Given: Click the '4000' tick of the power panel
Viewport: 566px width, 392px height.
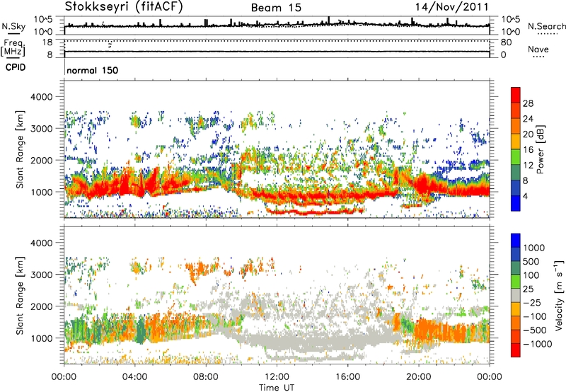Looking at the screenshot, I should tap(42, 97).
